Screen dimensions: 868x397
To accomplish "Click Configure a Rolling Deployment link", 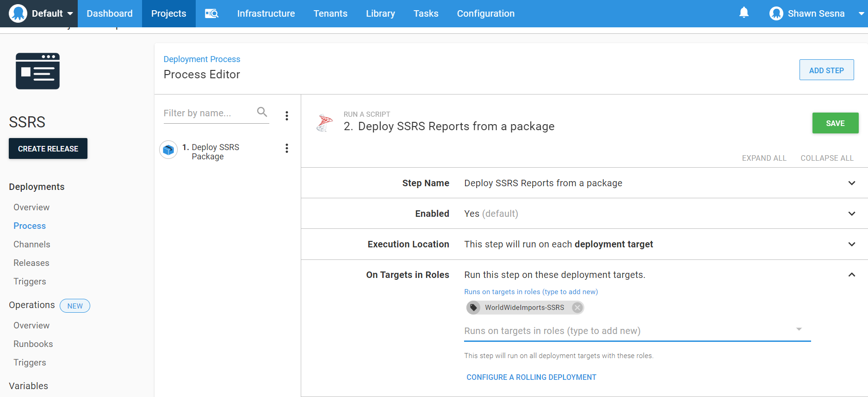I will [531, 377].
